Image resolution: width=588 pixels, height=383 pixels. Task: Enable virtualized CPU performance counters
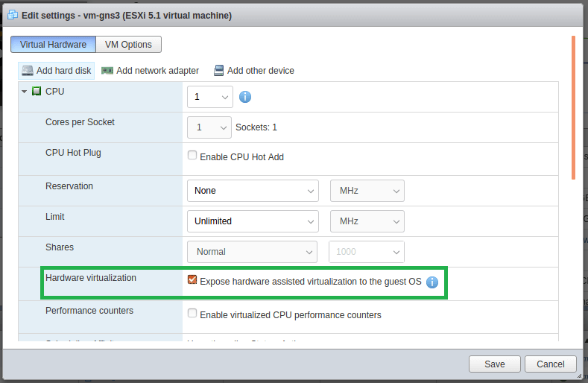(192, 314)
